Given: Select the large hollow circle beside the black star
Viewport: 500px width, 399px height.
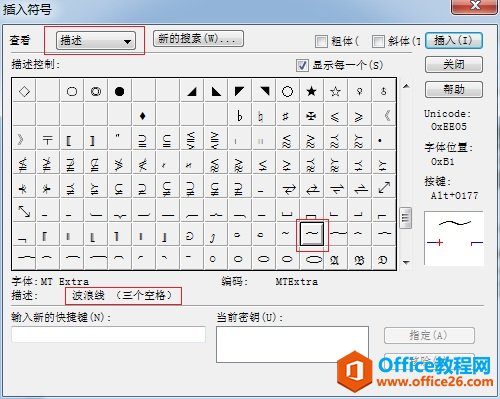Looking at the screenshot, I should pos(287,91).
